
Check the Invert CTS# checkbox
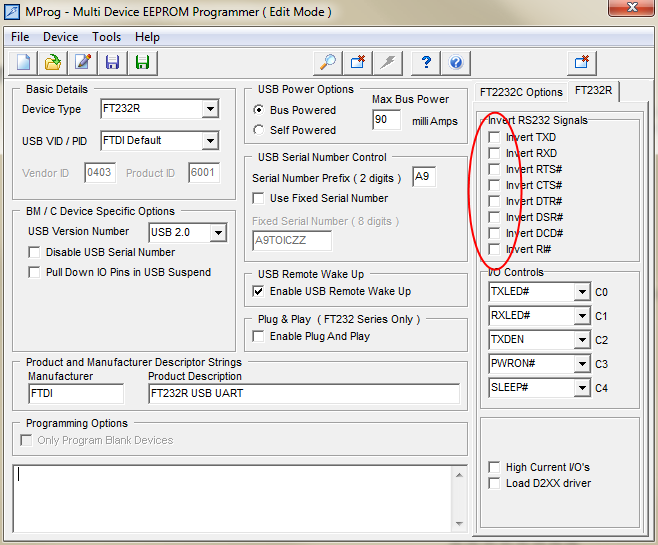point(494,185)
